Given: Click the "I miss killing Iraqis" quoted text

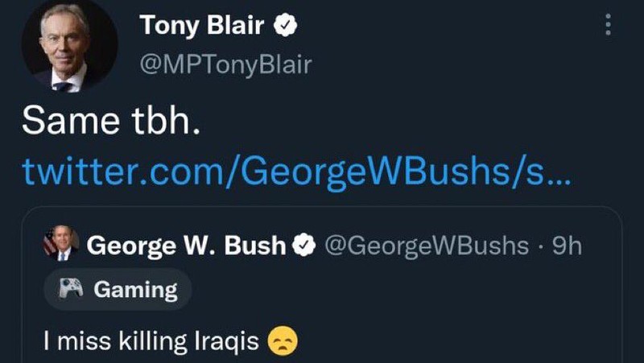Looking at the screenshot, I should tap(151, 341).
